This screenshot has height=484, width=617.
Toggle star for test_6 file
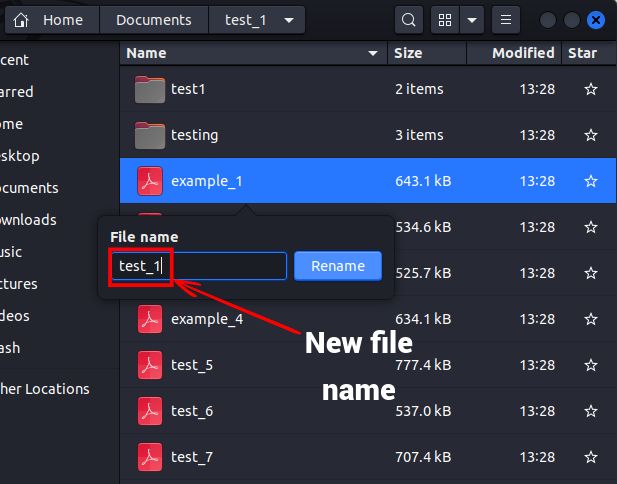pos(591,411)
